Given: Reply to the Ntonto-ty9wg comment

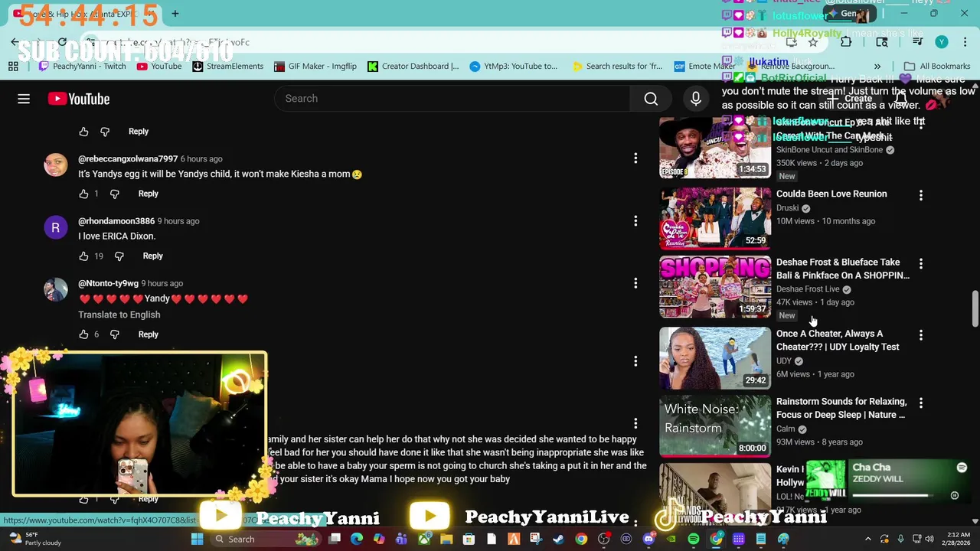Looking at the screenshot, I should (x=148, y=334).
